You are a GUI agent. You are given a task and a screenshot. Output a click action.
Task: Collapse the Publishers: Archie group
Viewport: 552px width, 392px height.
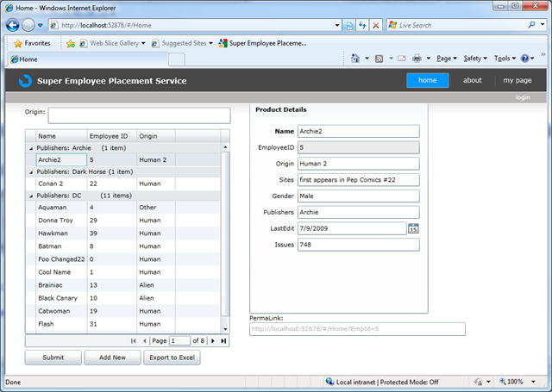pyautogui.click(x=30, y=148)
